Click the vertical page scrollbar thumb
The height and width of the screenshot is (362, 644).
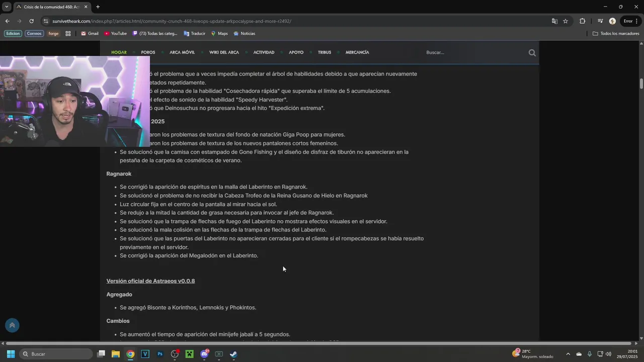pos(641,83)
